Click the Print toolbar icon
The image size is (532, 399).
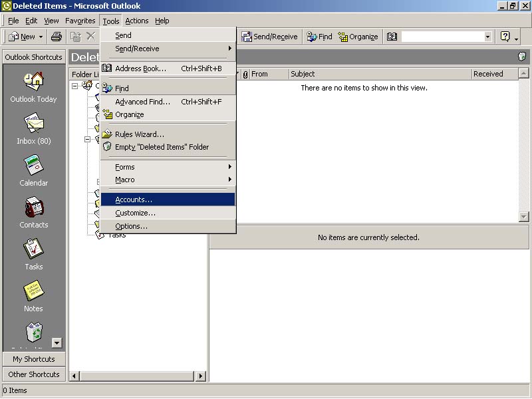pos(57,37)
